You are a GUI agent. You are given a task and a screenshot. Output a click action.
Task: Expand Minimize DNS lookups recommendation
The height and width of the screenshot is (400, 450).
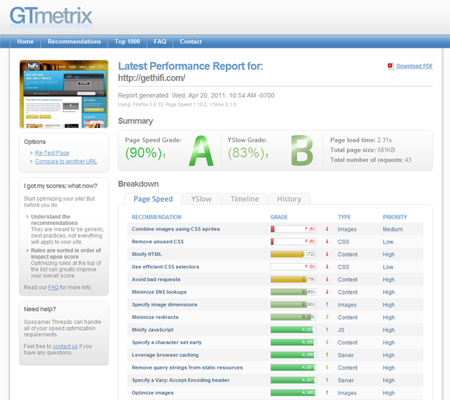tap(159, 292)
